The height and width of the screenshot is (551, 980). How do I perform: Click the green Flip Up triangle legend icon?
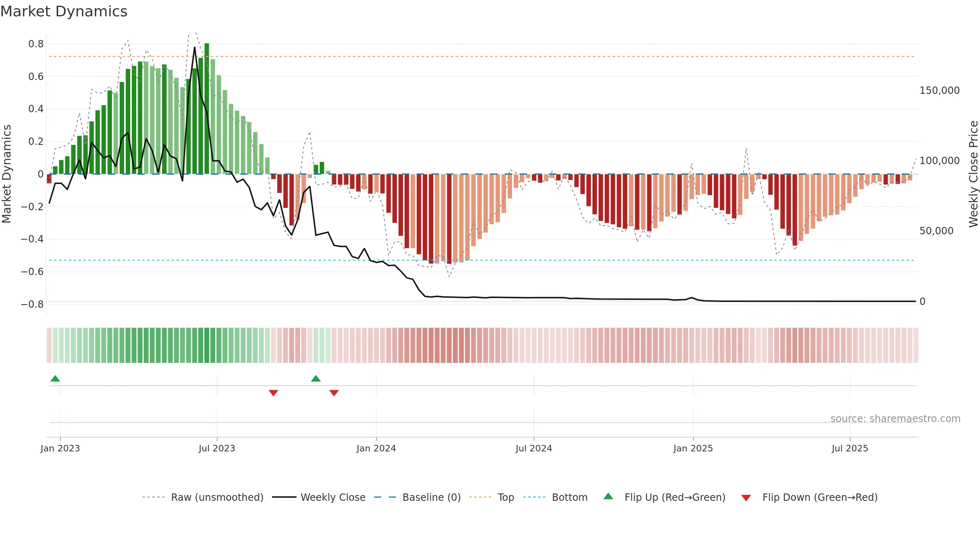coord(608,496)
